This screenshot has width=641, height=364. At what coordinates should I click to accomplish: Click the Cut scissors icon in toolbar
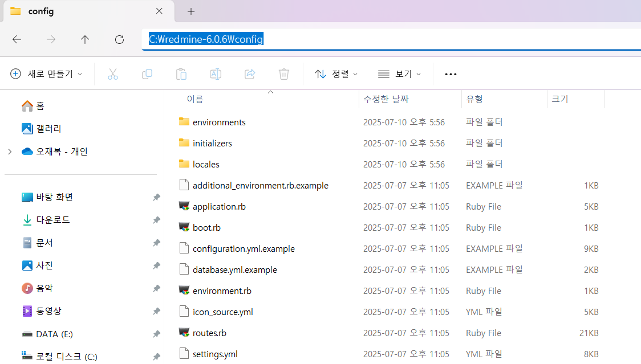(x=112, y=74)
